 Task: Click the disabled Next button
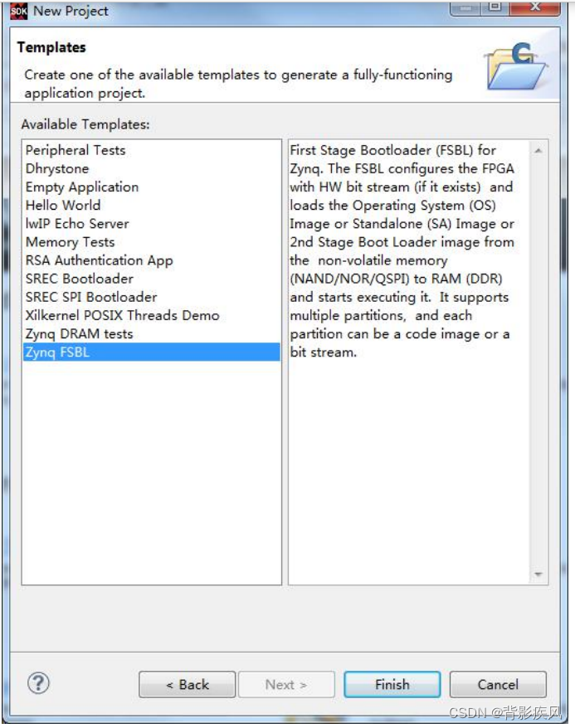pyautogui.click(x=286, y=684)
